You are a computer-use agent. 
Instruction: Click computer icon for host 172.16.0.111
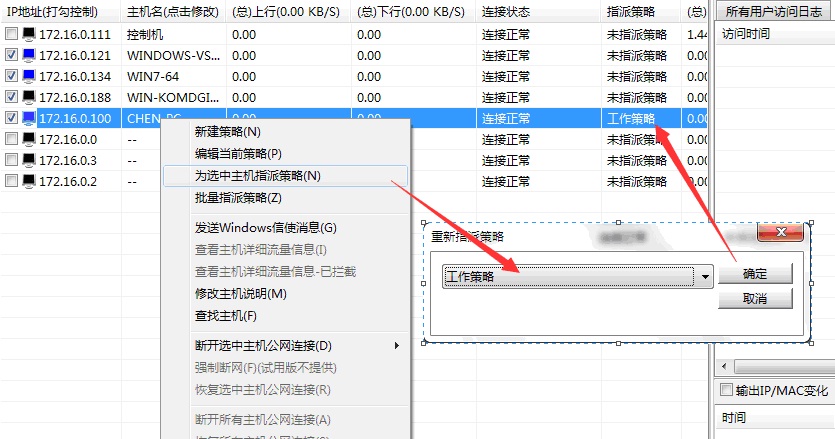[28, 34]
